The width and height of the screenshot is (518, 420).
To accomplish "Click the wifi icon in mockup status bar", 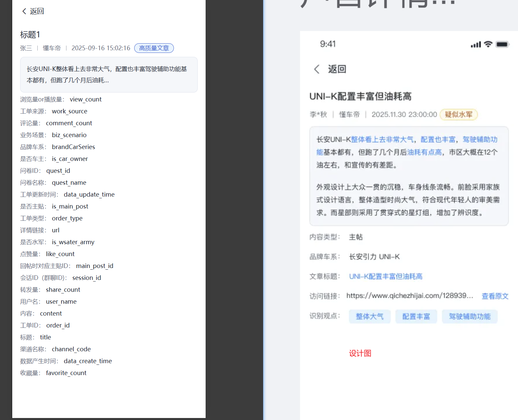I will pos(488,44).
